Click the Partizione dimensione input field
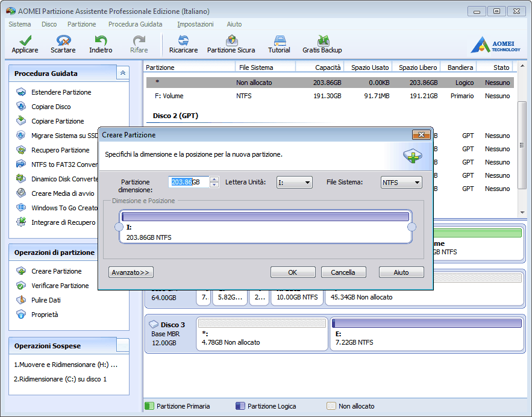Viewport: 532px width, 417px height. (x=189, y=182)
